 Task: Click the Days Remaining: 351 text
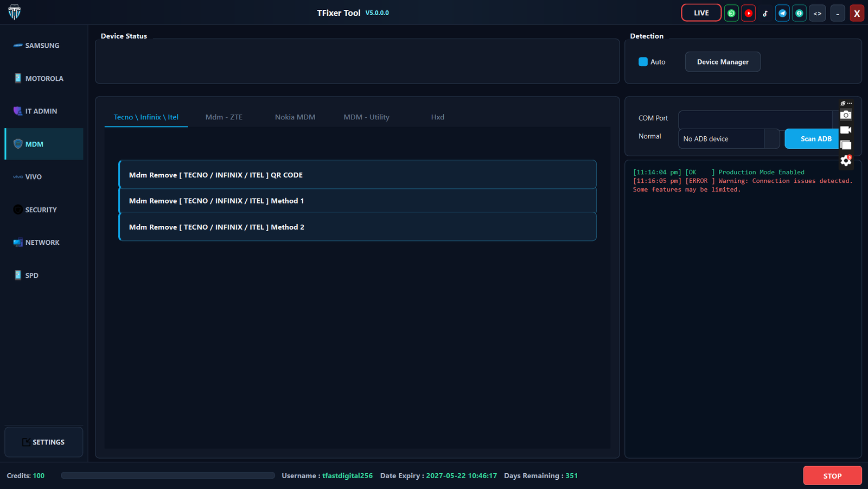click(x=541, y=476)
